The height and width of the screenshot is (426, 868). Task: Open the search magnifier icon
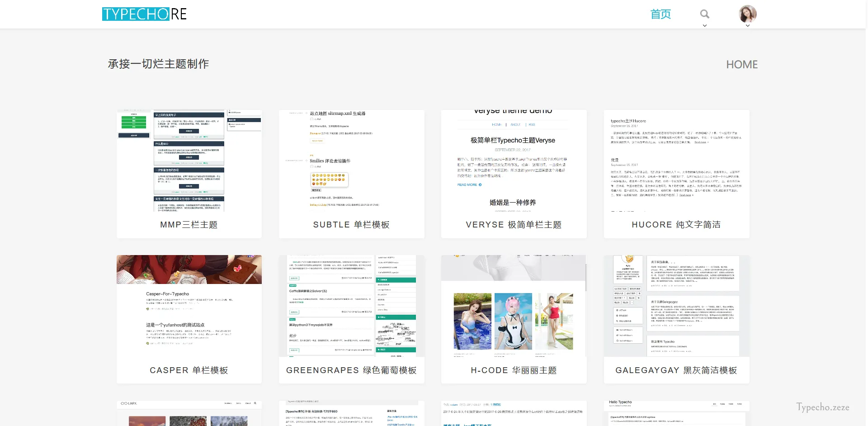coord(704,14)
